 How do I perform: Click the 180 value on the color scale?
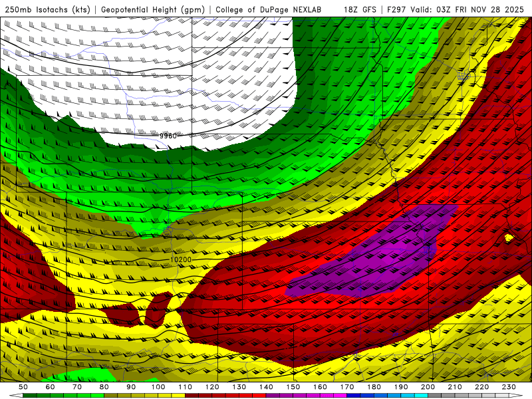[374, 387]
